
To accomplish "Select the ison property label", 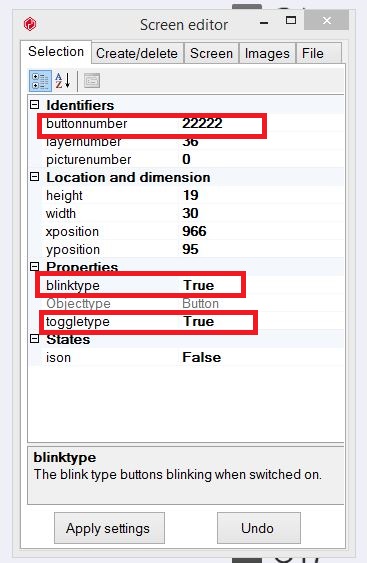I will coord(58,357).
